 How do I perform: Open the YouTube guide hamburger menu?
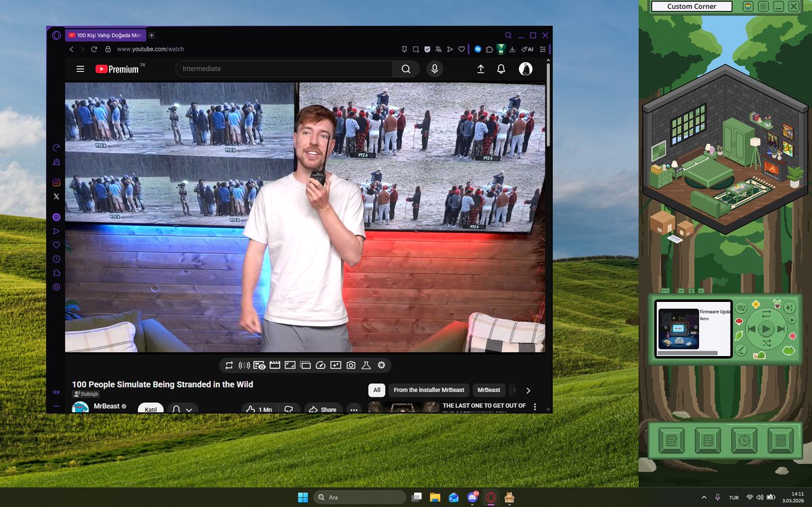point(81,69)
